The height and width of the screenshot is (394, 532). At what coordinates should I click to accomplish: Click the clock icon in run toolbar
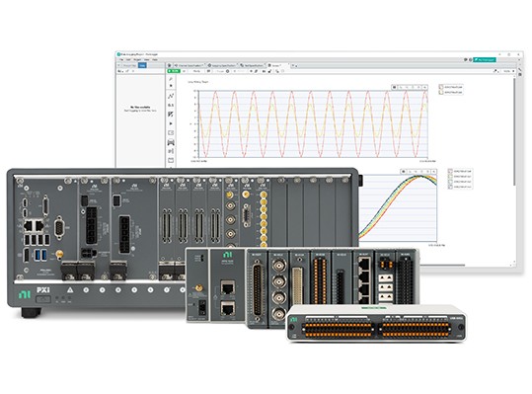[x=228, y=71]
